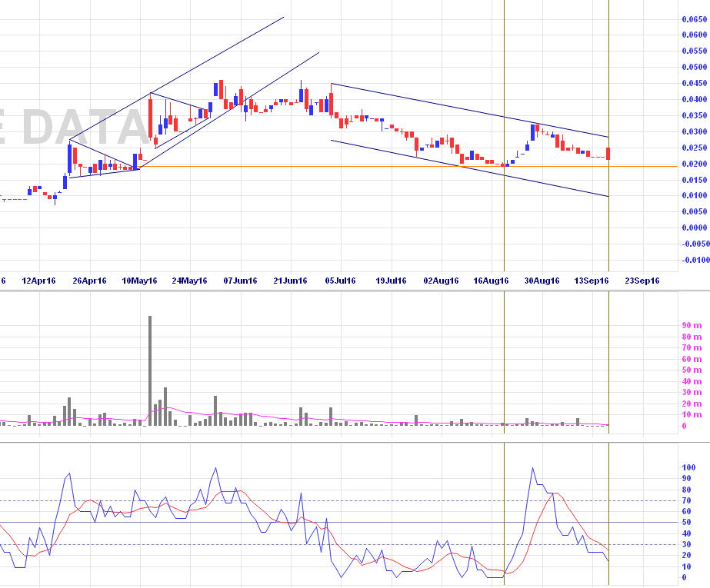Click the 0.0150 price level label
710x588 pixels.
pos(694,180)
